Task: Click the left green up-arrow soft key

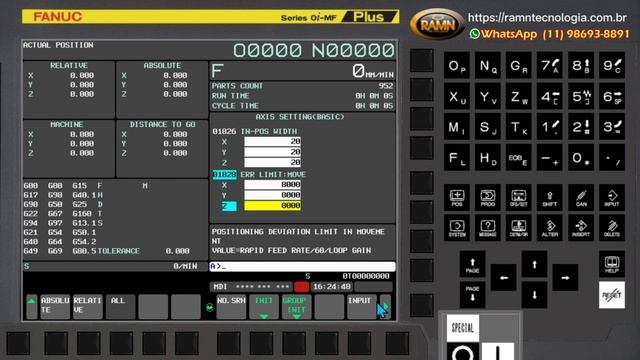Action: tap(32, 306)
